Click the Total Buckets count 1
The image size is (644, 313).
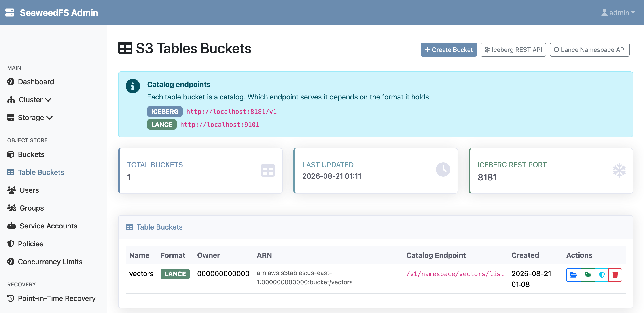click(129, 177)
